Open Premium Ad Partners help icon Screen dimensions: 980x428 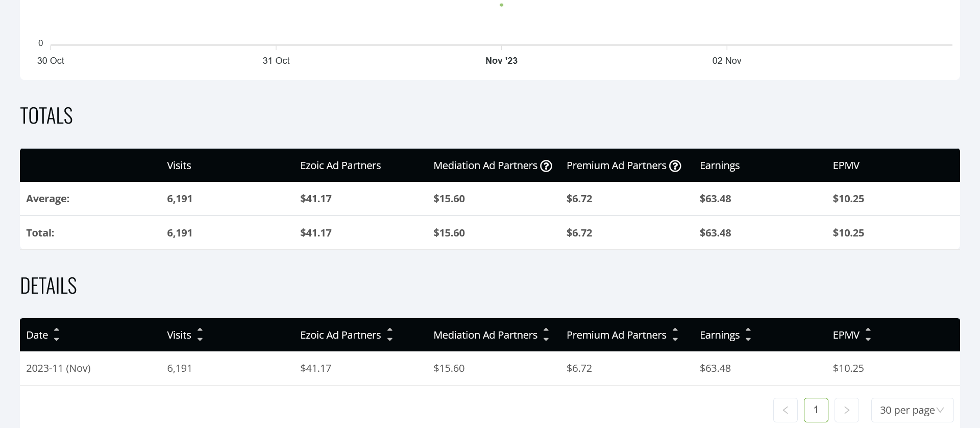pos(675,166)
